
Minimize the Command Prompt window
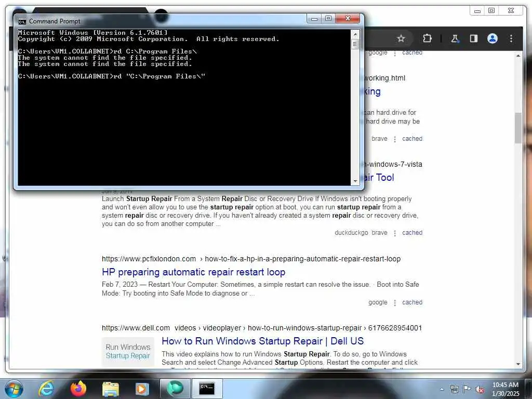point(314,19)
